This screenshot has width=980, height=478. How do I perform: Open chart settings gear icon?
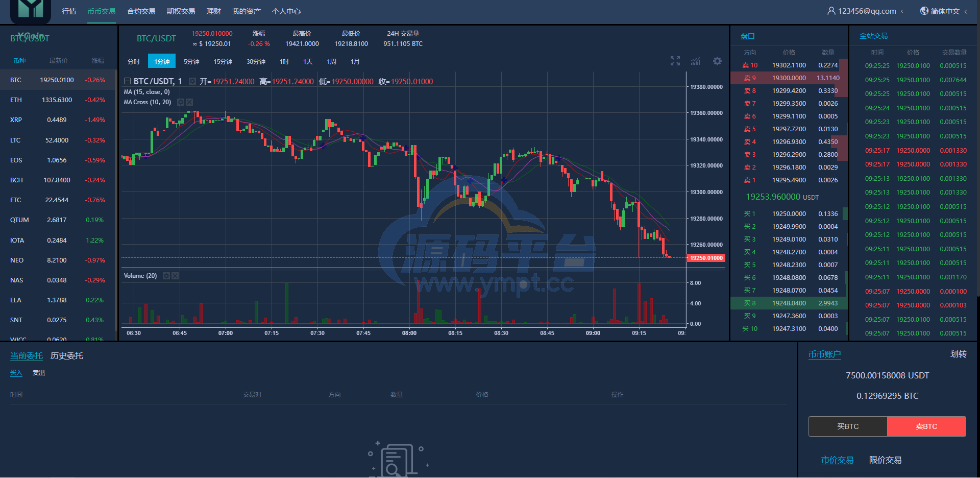tap(717, 61)
